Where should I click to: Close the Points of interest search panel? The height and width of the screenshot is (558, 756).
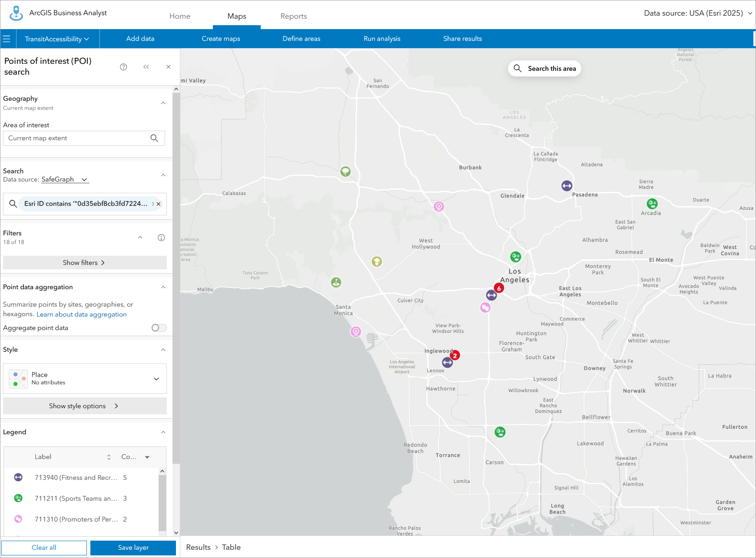coord(169,66)
